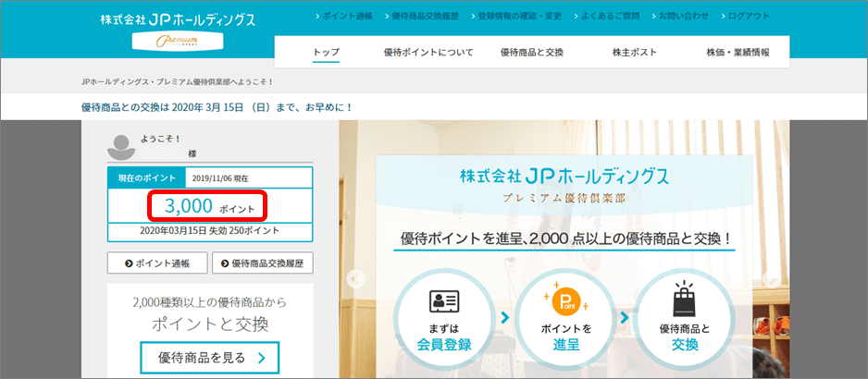Click the ログアウト link
This screenshot has width=868, height=379.
click(745, 16)
